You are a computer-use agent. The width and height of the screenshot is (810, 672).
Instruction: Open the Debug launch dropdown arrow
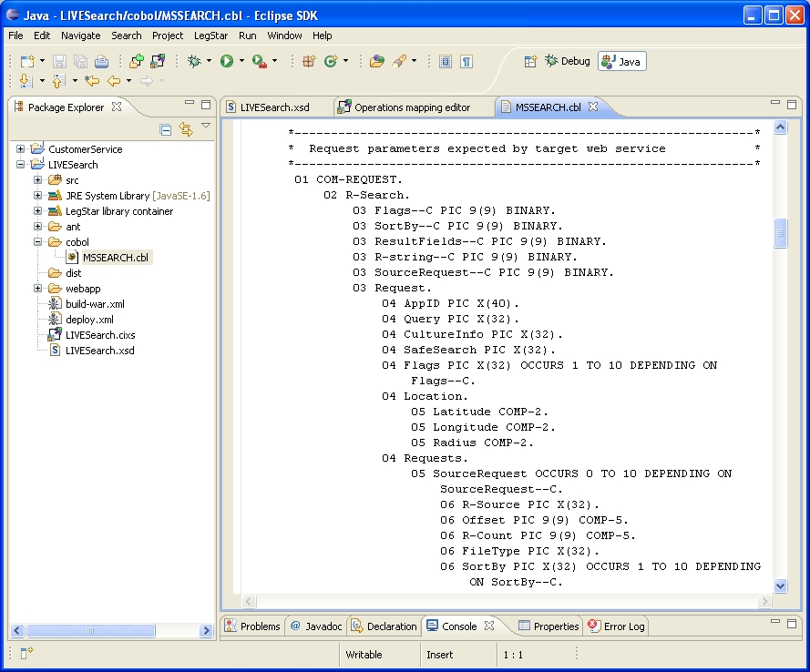tap(210, 61)
